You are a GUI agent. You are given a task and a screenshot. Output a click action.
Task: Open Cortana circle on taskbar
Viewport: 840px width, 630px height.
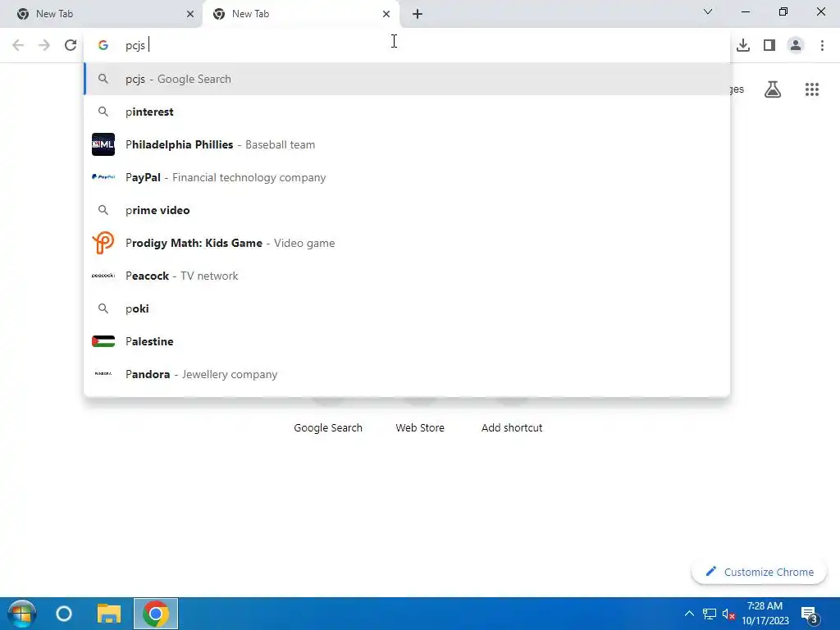click(x=64, y=614)
